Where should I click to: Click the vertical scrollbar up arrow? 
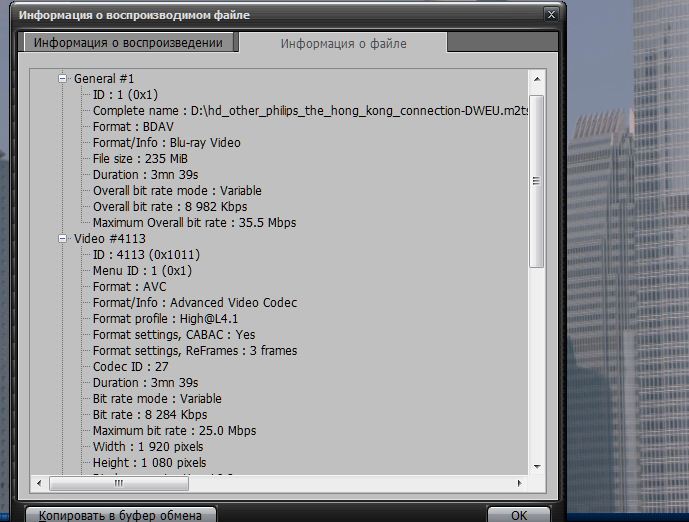(x=536, y=79)
